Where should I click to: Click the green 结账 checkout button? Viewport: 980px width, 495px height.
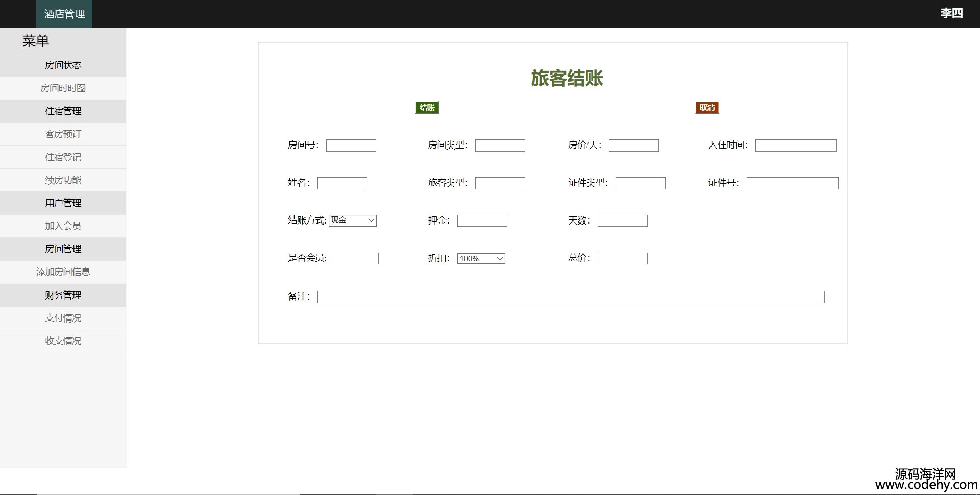pos(427,108)
